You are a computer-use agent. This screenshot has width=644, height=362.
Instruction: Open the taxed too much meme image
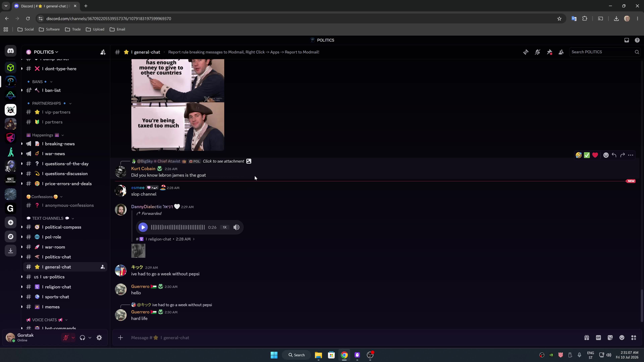[x=178, y=105]
